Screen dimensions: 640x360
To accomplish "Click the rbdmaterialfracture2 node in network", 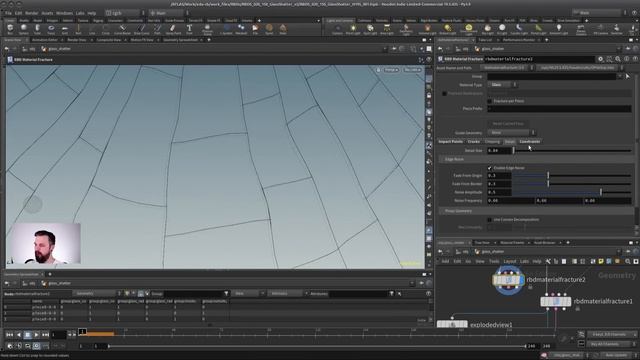I will coord(508,280).
